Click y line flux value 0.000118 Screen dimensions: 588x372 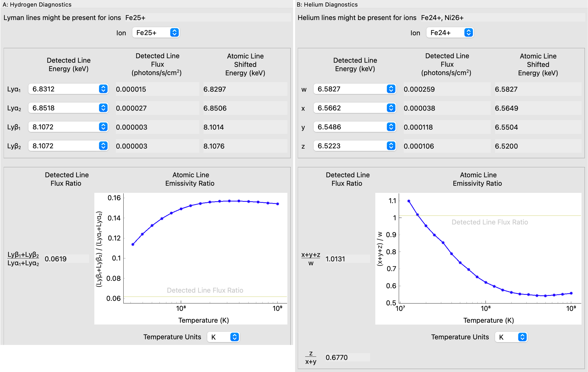447,127
